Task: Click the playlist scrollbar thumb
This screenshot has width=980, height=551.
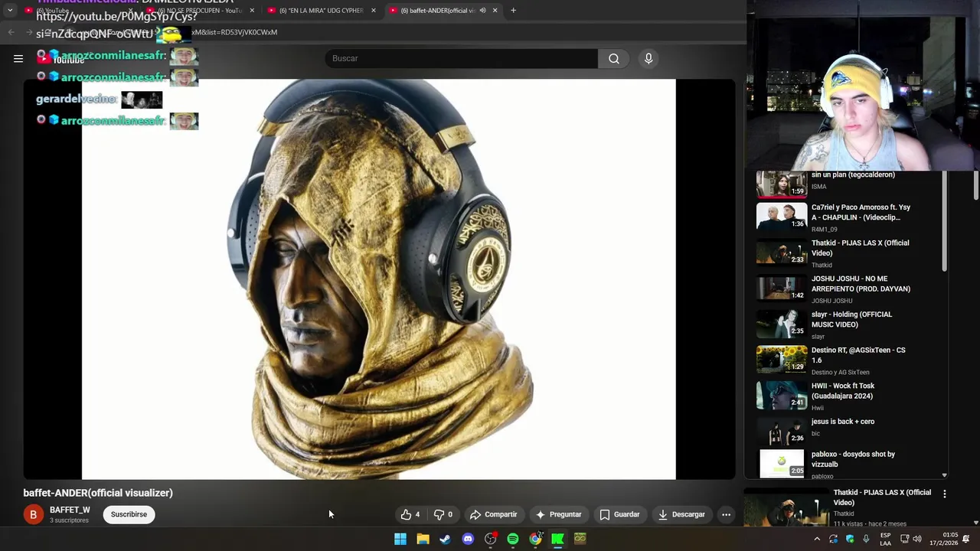Action: point(944,222)
